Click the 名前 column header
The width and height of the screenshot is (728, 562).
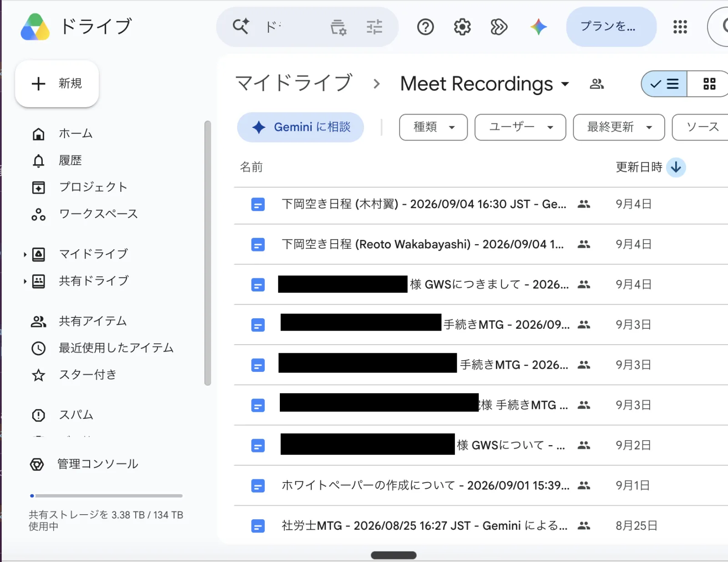click(251, 167)
